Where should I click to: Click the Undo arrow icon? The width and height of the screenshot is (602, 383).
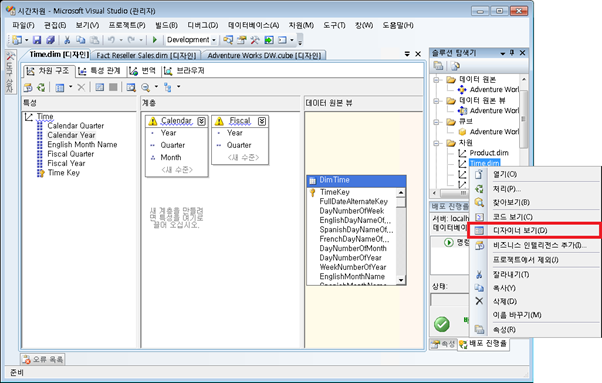(111, 40)
